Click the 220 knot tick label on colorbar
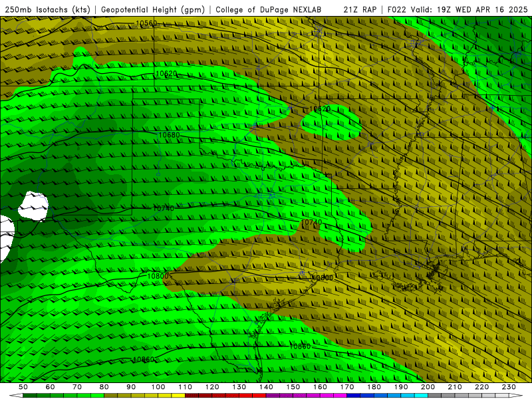The height and width of the screenshot is (399, 532). [x=481, y=387]
